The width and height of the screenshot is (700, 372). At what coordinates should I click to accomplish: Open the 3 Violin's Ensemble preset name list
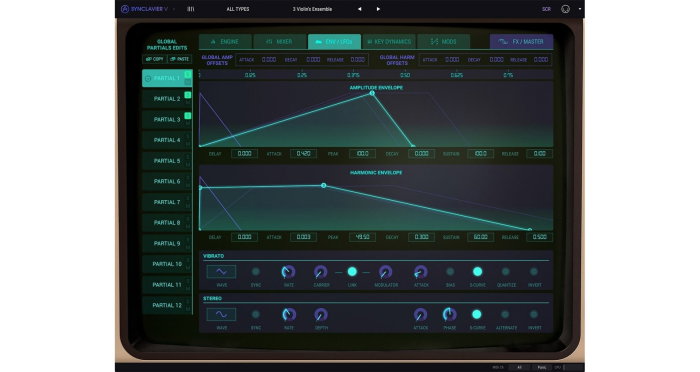[x=312, y=9]
